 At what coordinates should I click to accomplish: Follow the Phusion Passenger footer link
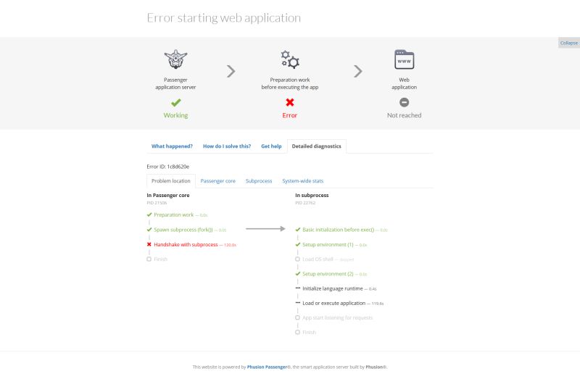coord(267,367)
